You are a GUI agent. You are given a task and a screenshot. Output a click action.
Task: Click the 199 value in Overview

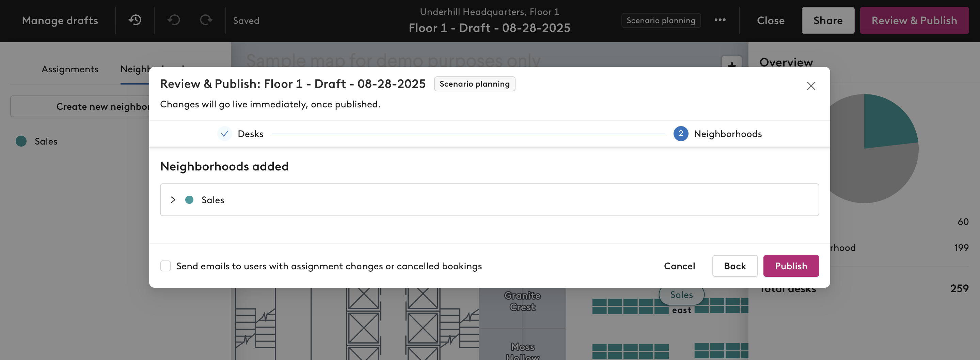[x=961, y=247]
